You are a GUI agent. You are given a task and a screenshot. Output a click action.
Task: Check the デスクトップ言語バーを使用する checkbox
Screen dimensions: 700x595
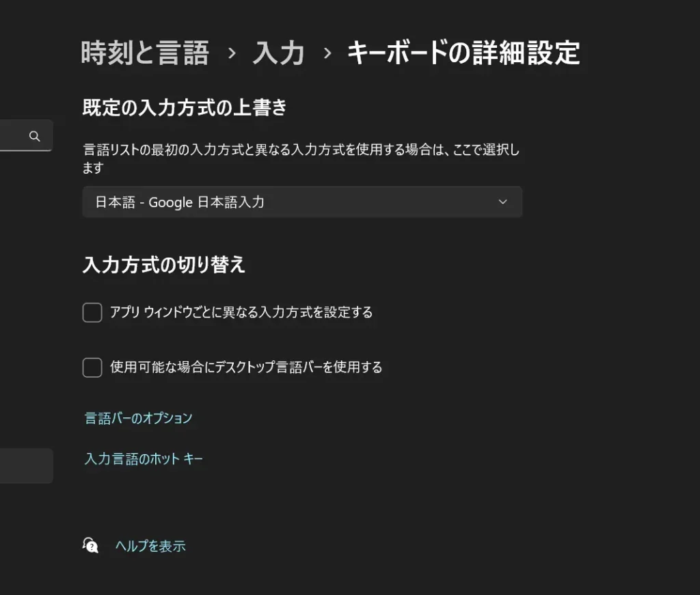[92, 368]
